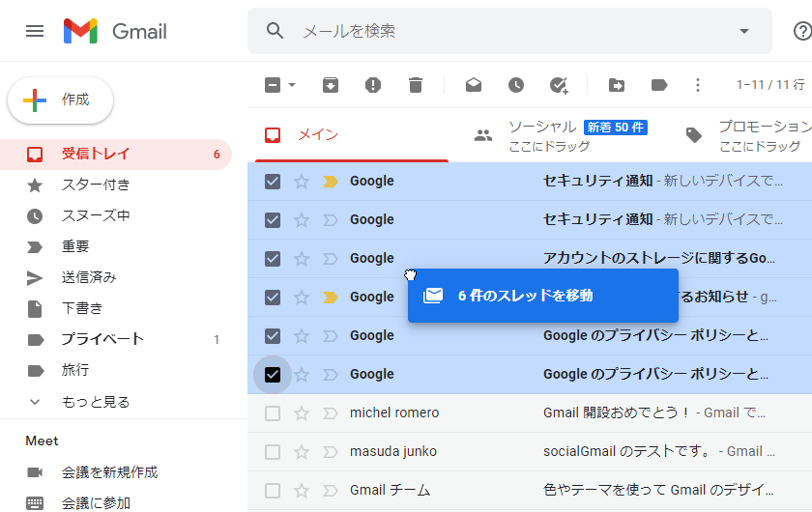The height and width of the screenshot is (512, 812).
Task: Toggle the select-all checkbox in toolbar
Action: pos(273,85)
